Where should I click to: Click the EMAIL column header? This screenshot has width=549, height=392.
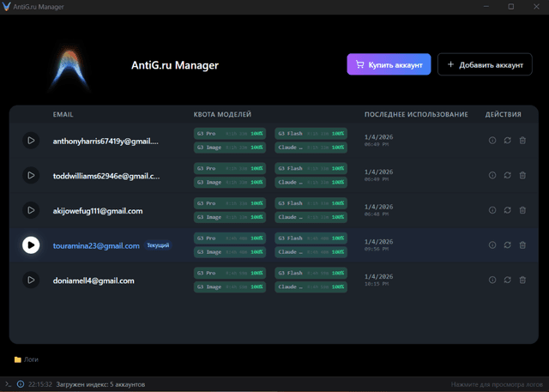63,114
